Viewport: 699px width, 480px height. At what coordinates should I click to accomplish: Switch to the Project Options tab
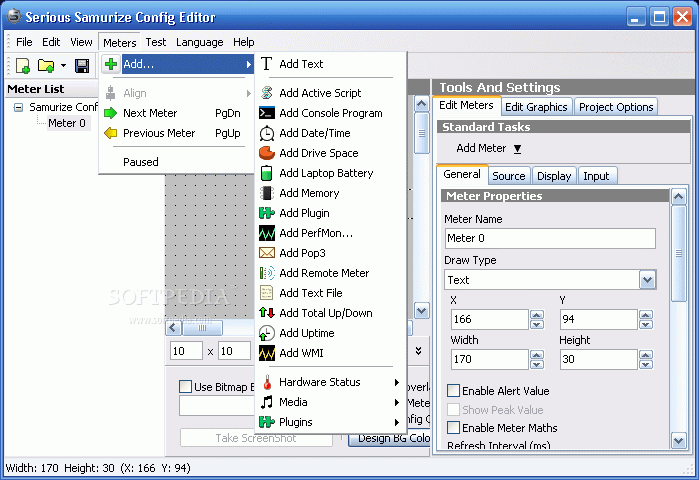click(x=616, y=107)
